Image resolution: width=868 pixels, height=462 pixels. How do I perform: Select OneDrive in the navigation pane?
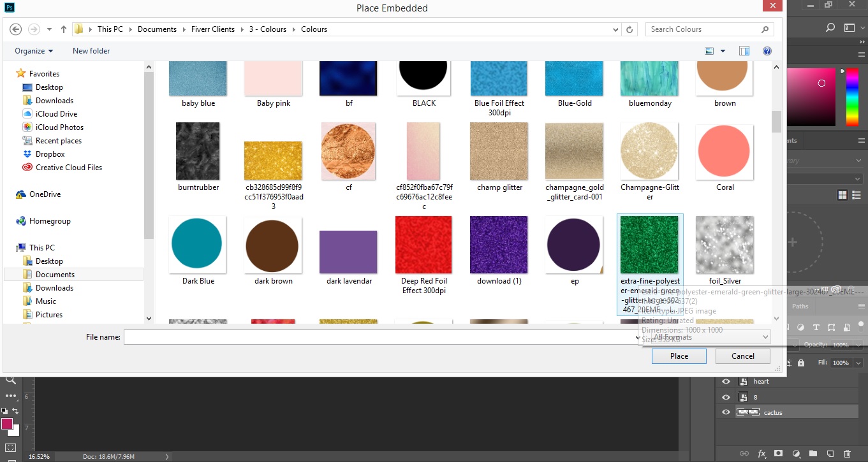click(x=45, y=194)
